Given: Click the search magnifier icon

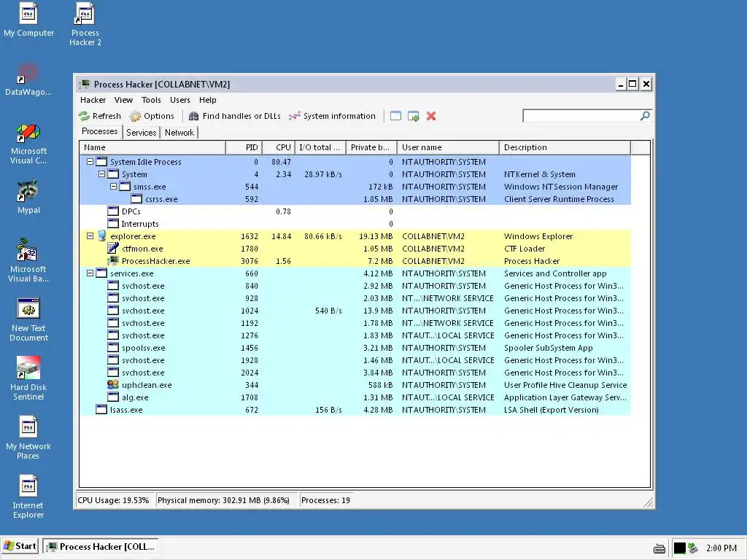Looking at the screenshot, I should click(645, 116).
